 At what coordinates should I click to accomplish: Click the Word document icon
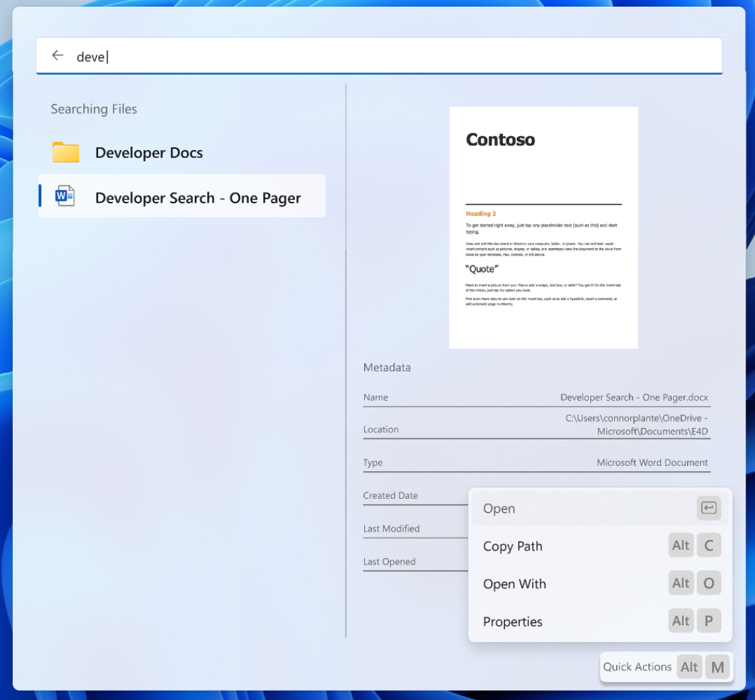pos(65,196)
